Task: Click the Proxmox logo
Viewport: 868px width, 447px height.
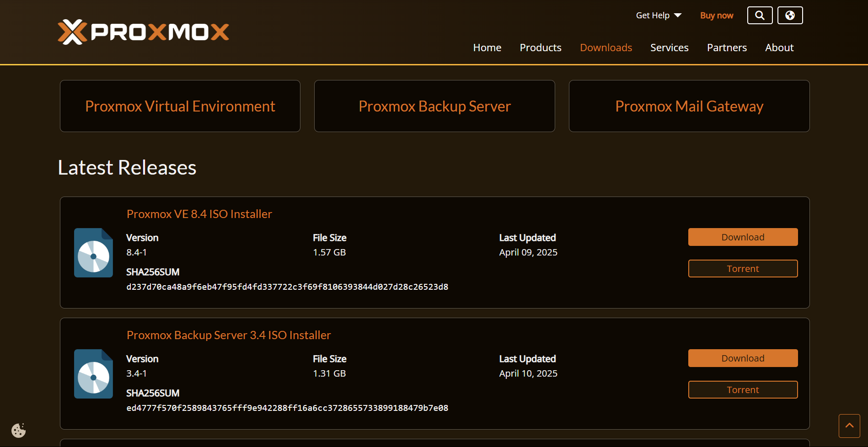Action: click(x=143, y=32)
